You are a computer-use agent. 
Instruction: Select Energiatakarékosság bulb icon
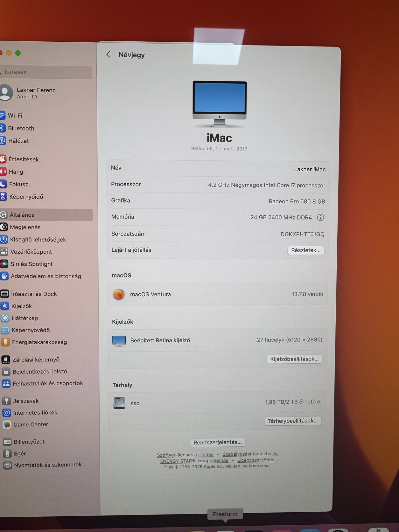click(x=5, y=342)
